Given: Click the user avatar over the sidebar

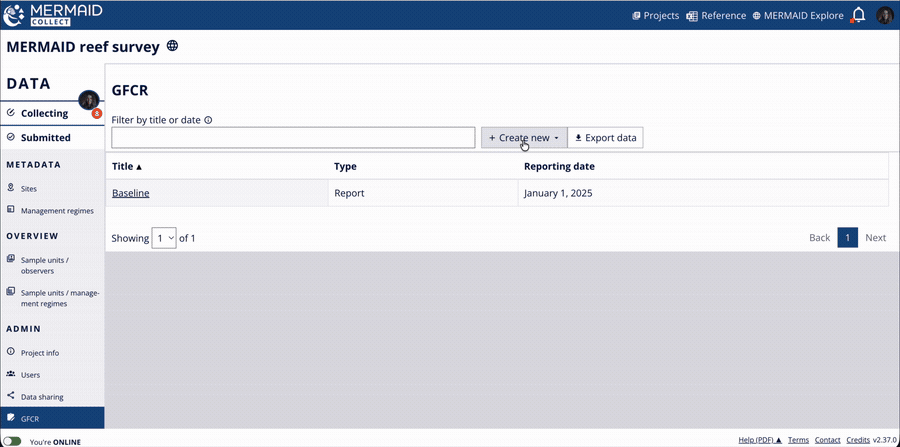Looking at the screenshot, I should coord(89,100).
